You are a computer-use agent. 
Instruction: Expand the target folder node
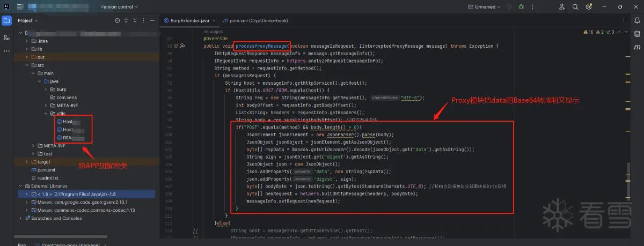[x=27, y=161]
